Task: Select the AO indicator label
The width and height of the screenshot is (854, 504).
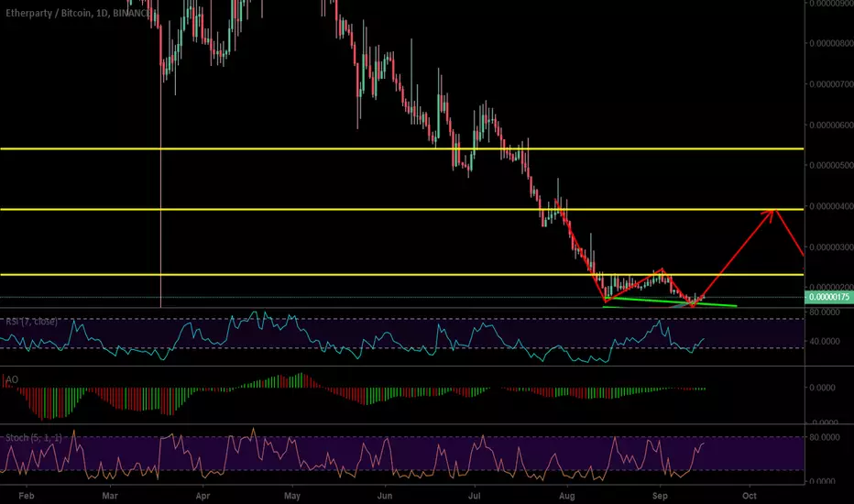Action: click(11, 379)
